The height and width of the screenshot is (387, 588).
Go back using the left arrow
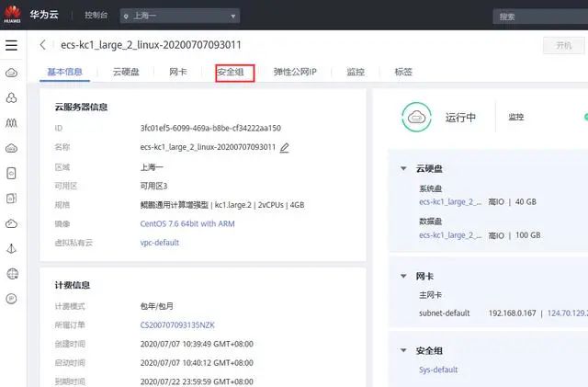pyautogui.click(x=43, y=45)
